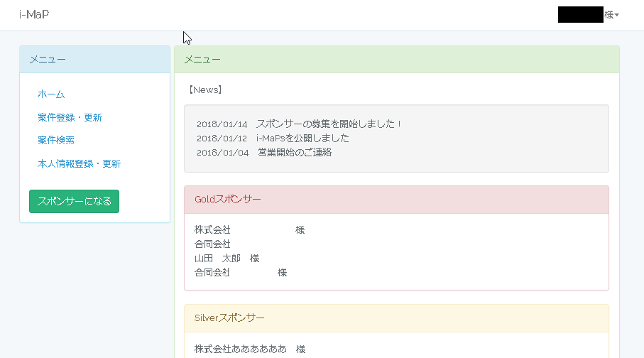Screen dimensions: 644x358
Task: Click the blue sidebar メニュー header
Action: 94,60
